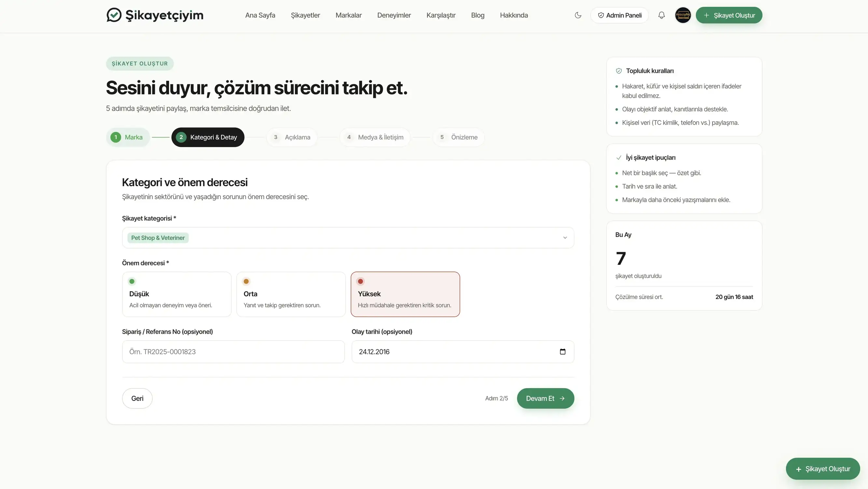The height and width of the screenshot is (489, 868).
Task: Go to step 1 Marka
Action: pyautogui.click(x=128, y=137)
